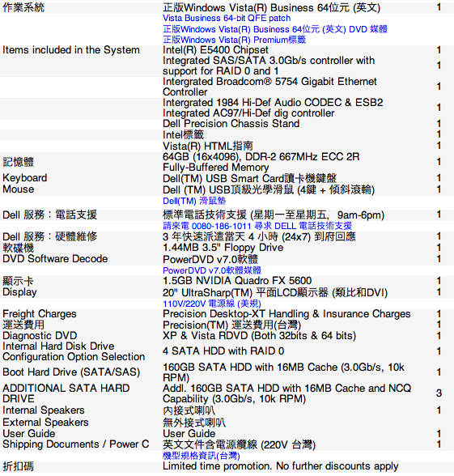Open the 110V/220V 電源線 (美規) link
Screen dimensions: 454x476
pos(212,304)
